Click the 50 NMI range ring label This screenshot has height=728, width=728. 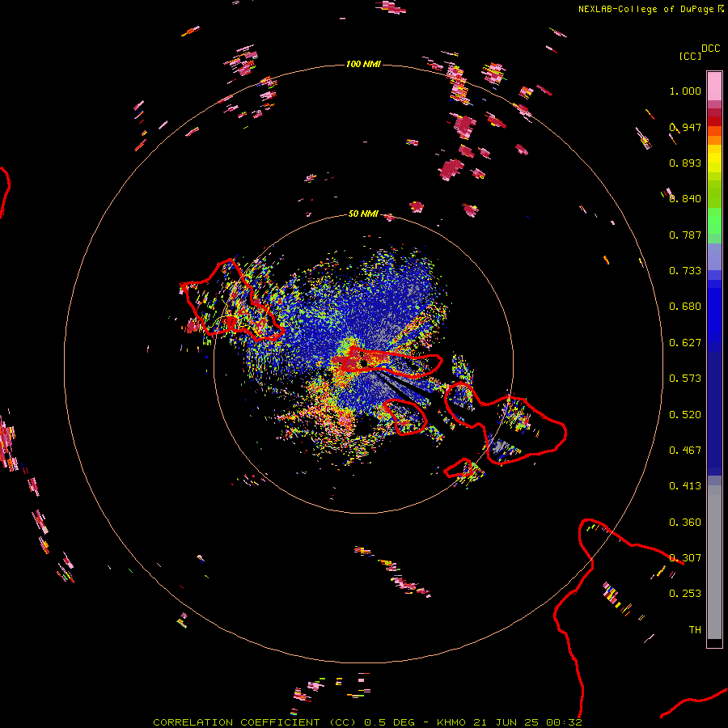[363, 214]
